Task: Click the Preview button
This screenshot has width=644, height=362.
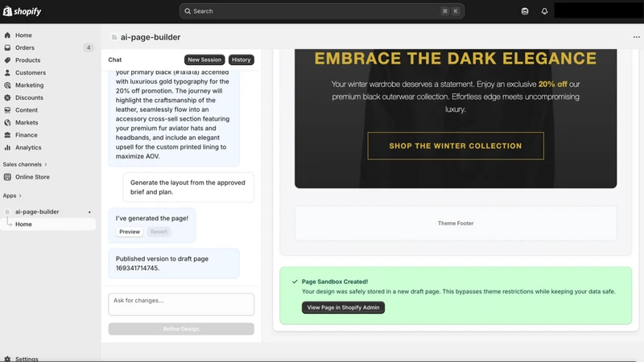Action: 130,232
